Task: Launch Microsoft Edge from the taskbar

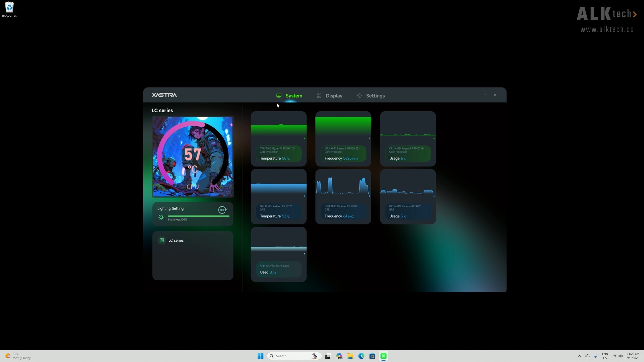Action: click(x=361, y=356)
